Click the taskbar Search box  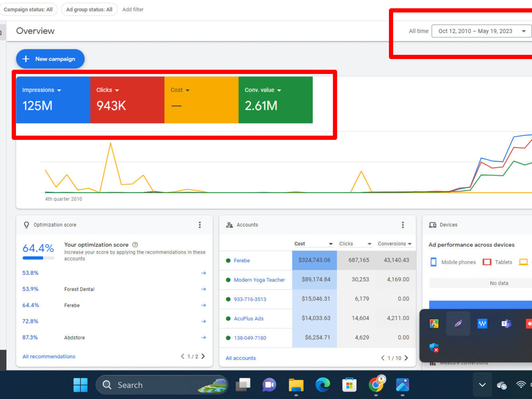(x=162, y=385)
